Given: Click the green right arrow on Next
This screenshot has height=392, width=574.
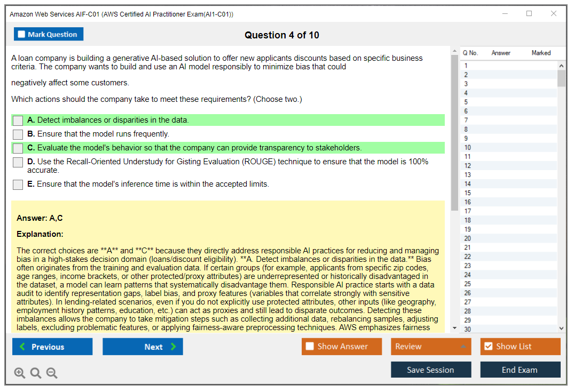Looking at the screenshot, I should 173,347.
